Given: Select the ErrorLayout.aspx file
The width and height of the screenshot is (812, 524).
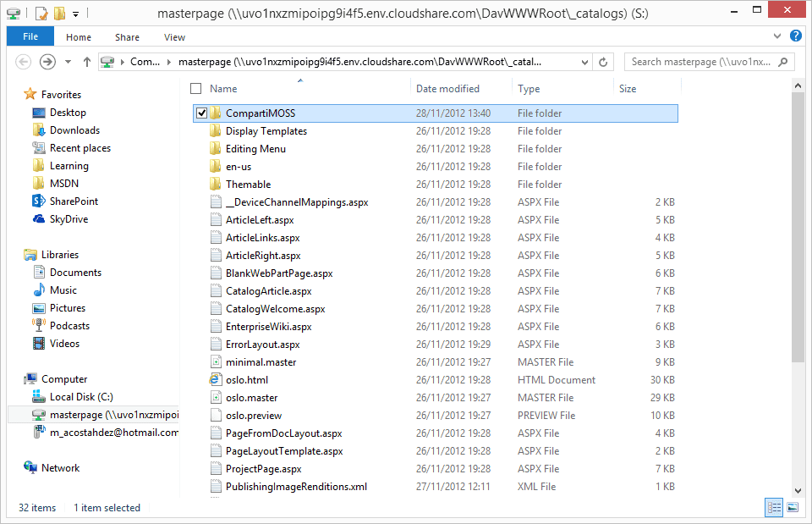Looking at the screenshot, I should 262,345.
